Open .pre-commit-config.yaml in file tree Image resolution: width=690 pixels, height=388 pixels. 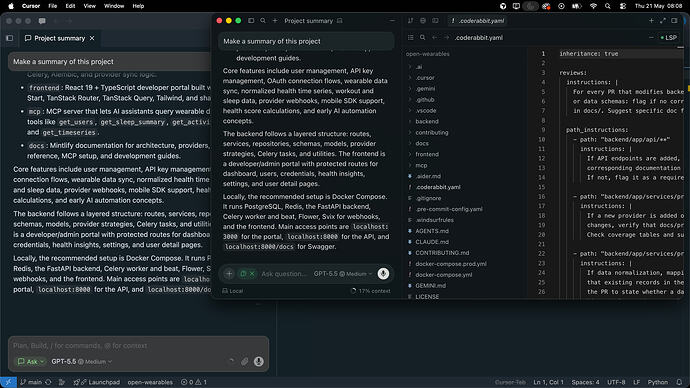tap(448, 209)
